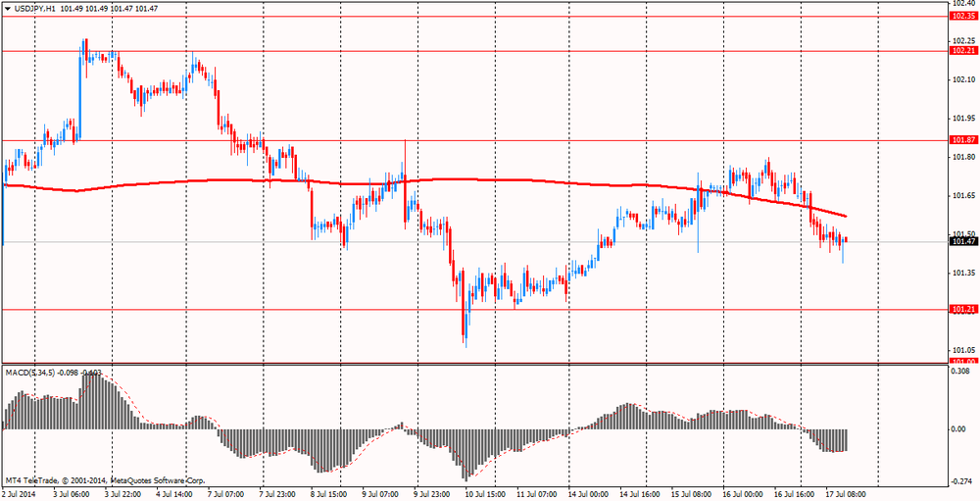Click the 17 Jul 08:00 time label

(847, 494)
